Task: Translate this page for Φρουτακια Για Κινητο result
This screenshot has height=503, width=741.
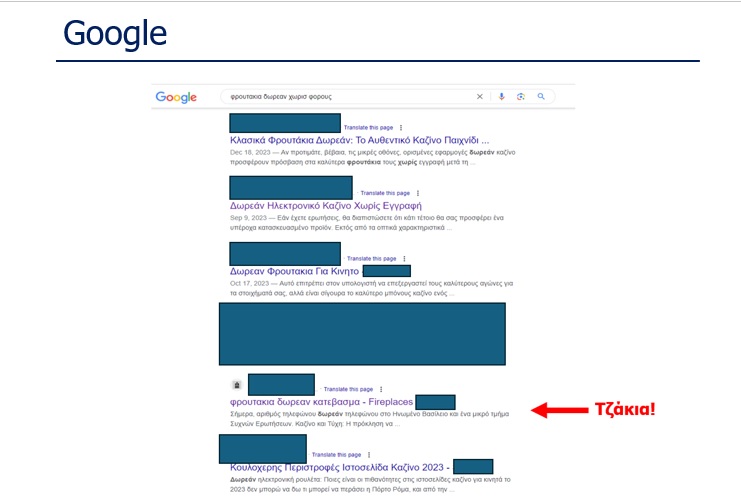Action: (371, 259)
